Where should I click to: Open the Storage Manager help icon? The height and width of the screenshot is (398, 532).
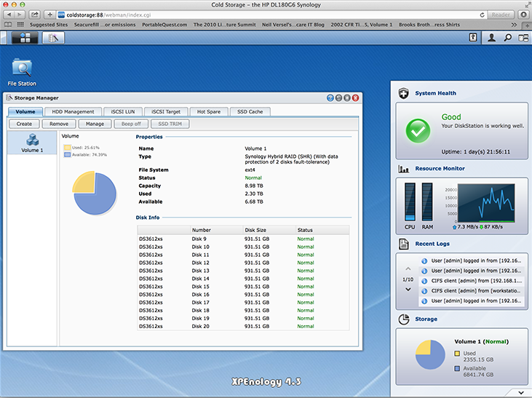click(x=330, y=97)
